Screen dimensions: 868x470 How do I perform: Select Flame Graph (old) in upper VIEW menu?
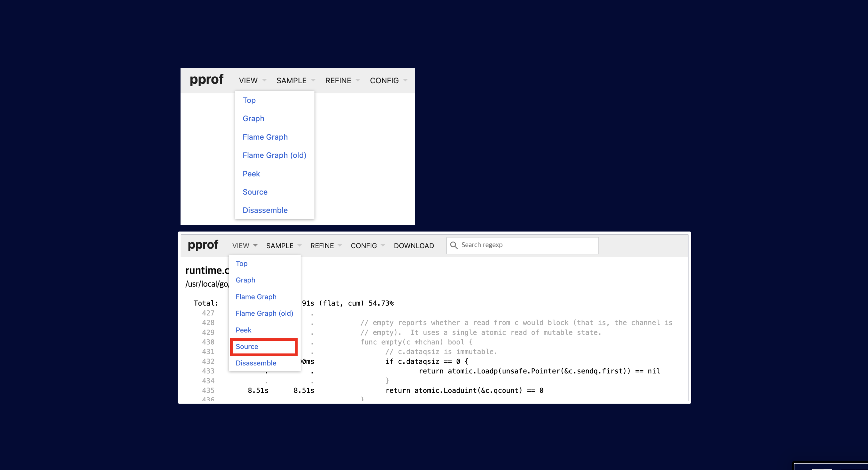tap(274, 155)
